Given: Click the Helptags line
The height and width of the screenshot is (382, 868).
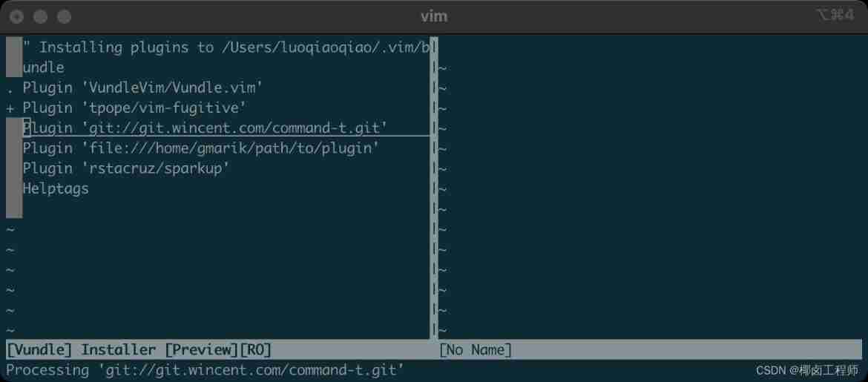Looking at the screenshot, I should point(56,188).
